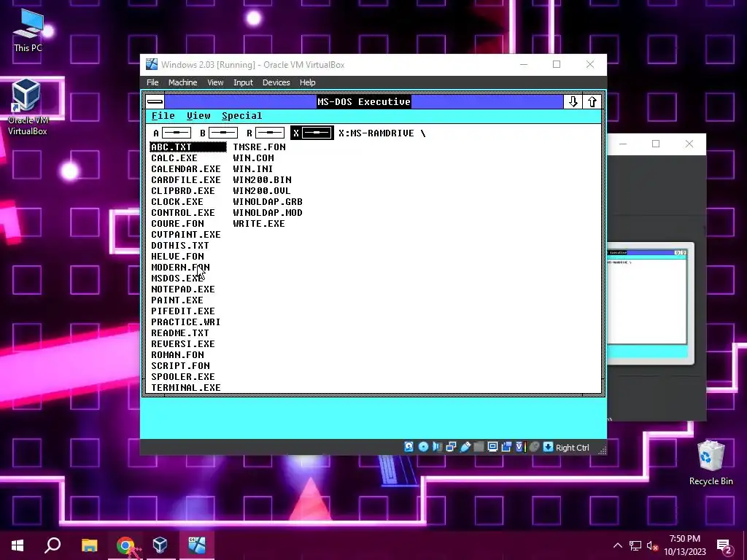The width and height of the screenshot is (747, 560).
Task: Select CALC.EXE in the file list
Action: click(174, 158)
